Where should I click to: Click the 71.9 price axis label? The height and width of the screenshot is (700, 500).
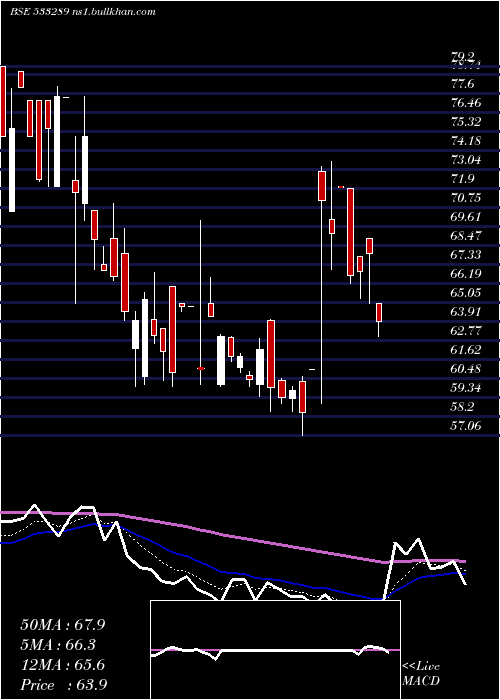(x=462, y=179)
